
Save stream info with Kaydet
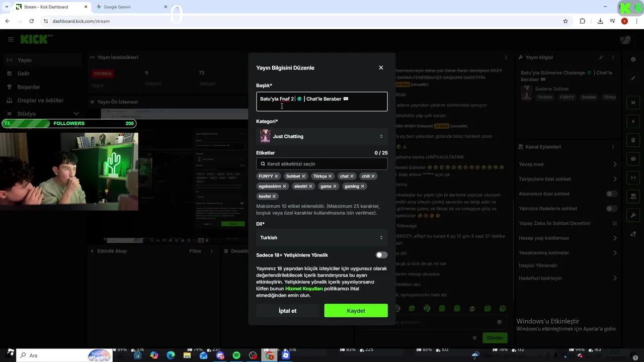coord(356,311)
